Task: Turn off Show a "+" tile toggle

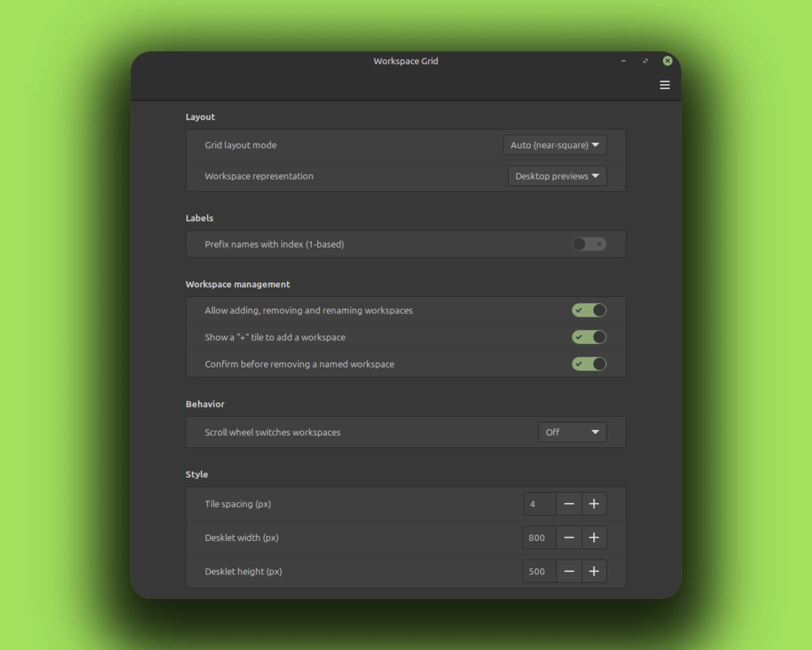Action: click(589, 337)
